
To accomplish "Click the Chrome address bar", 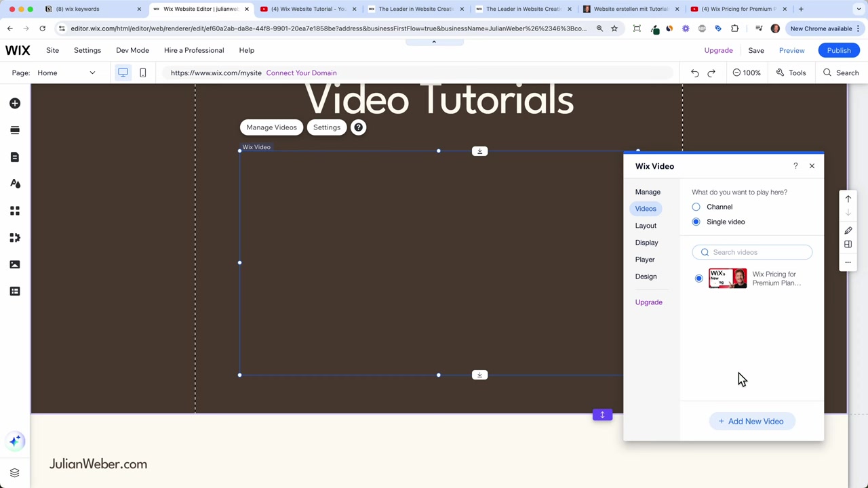I will [328, 28].
